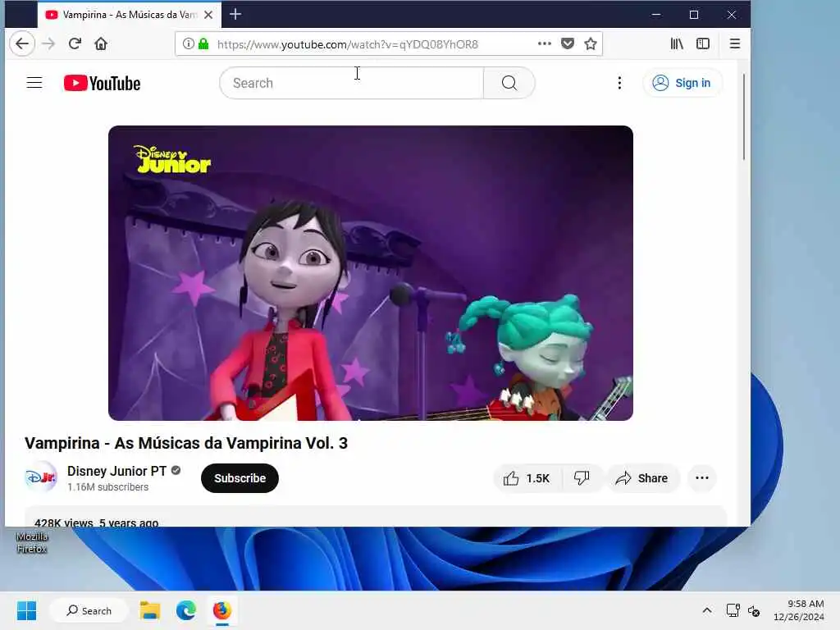
Task: Click the '1.16M subscribers' text
Action: click(x=107, y=487)
